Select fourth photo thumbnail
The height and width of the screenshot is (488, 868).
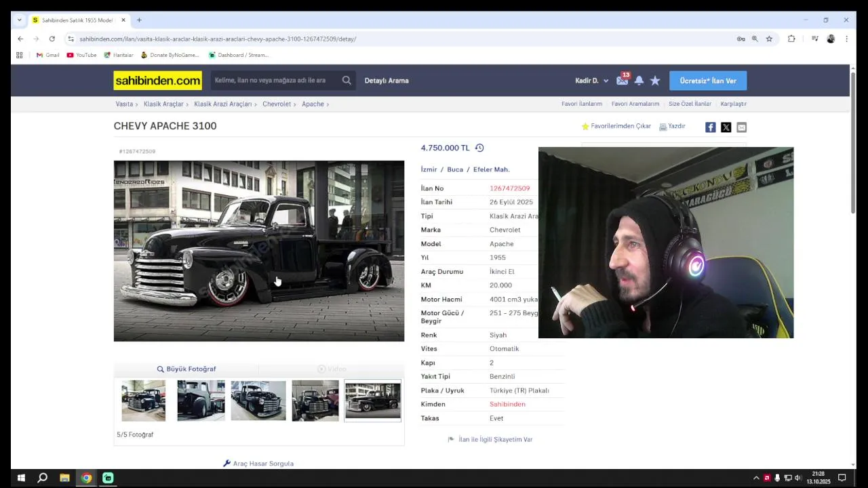point(315,401)
